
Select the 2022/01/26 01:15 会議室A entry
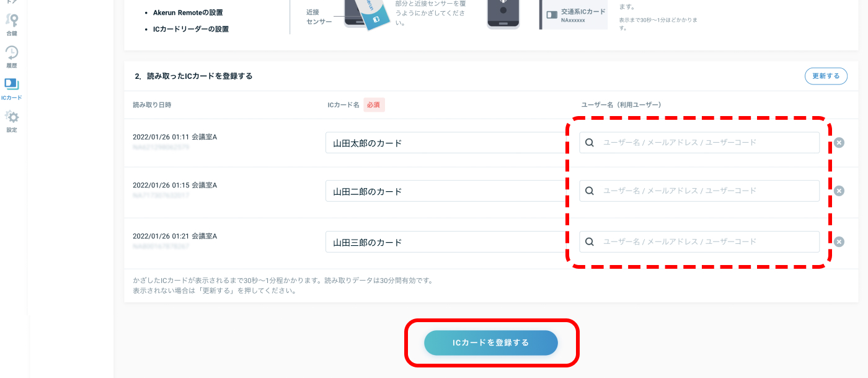pos(175,185)
